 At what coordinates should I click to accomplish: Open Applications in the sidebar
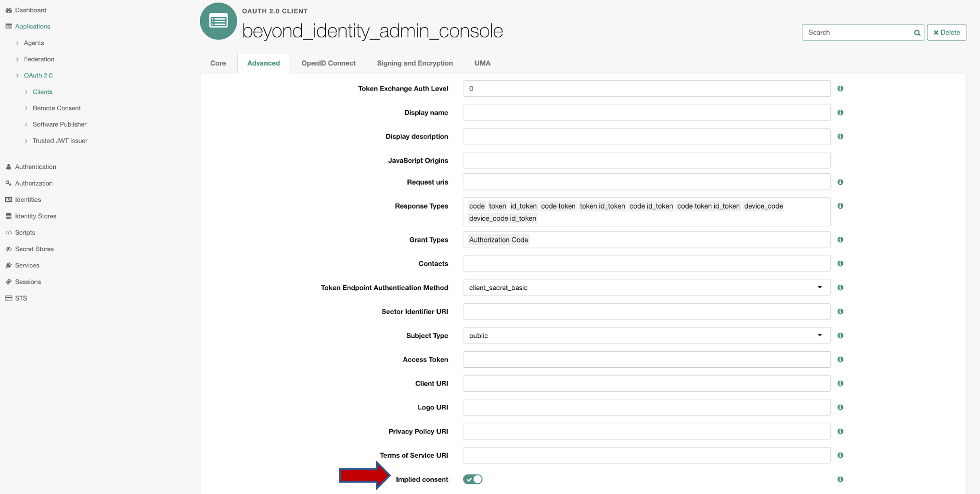tap(32, 27)
